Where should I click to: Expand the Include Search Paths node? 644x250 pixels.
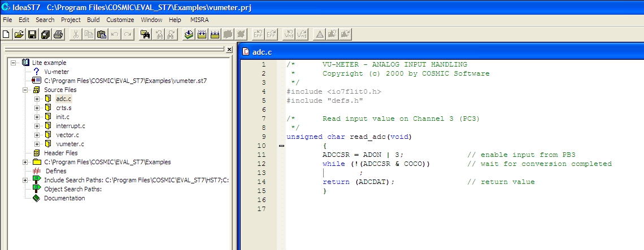[25, 180]
